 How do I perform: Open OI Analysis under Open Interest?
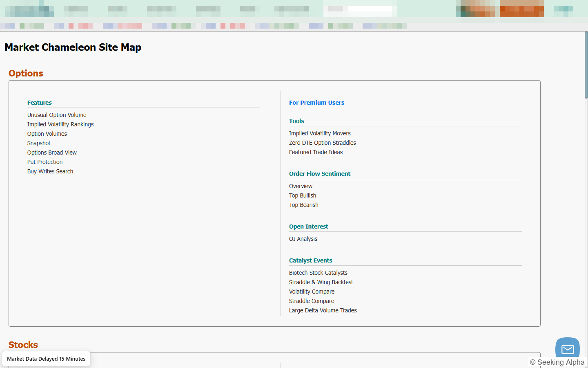303,239
